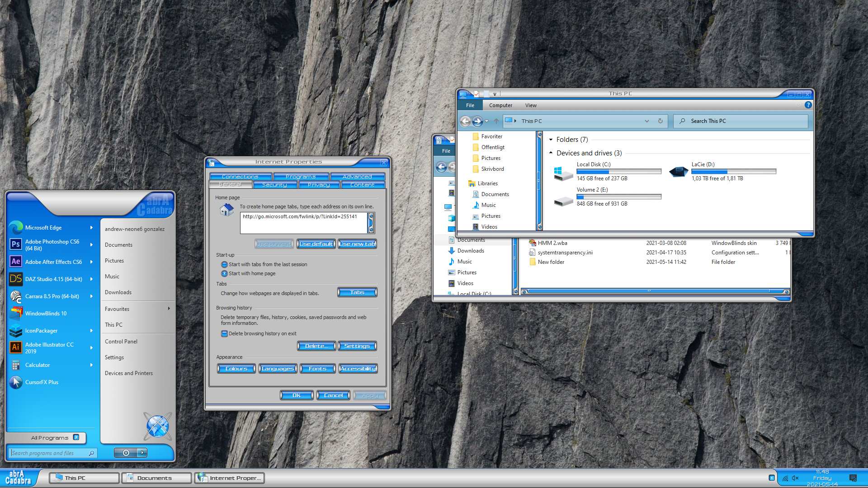The height and width of the screenshot is (488, 868).
Task: Launch Adobe After Effects CS6 icon
Action: (x=16, y=262)
